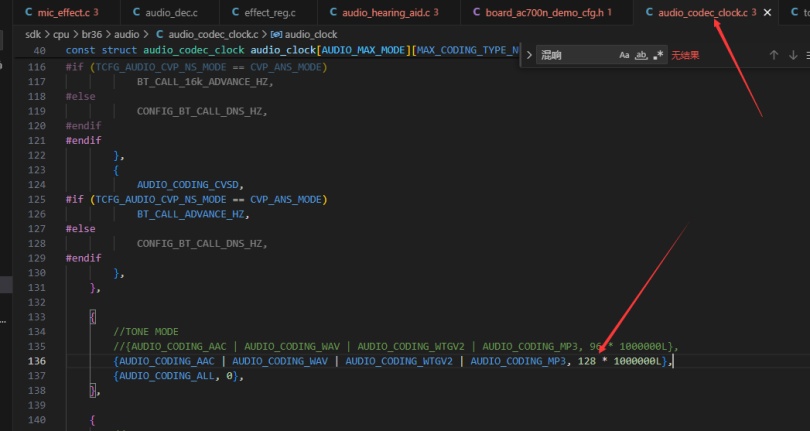This screenshot has height=431, width=810.
Task: Click the #else directive on line 118
Action: point(80,97)
